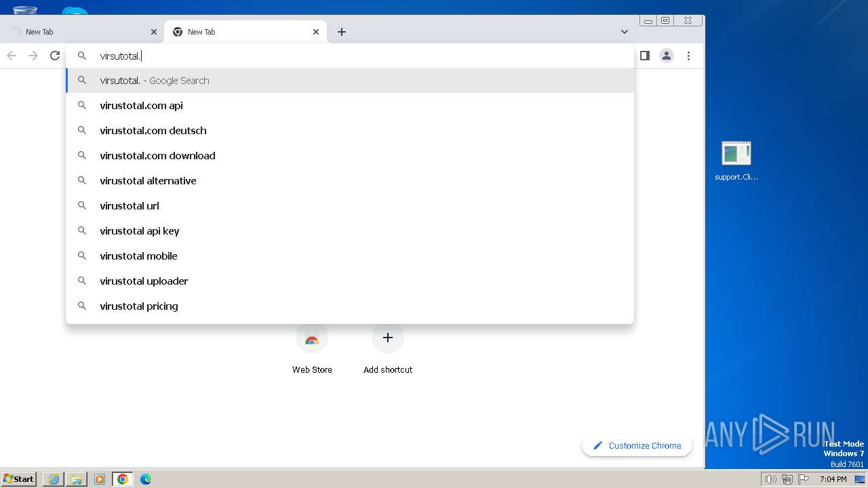
Task: Minimize the Chrome window
Action: 648,21
